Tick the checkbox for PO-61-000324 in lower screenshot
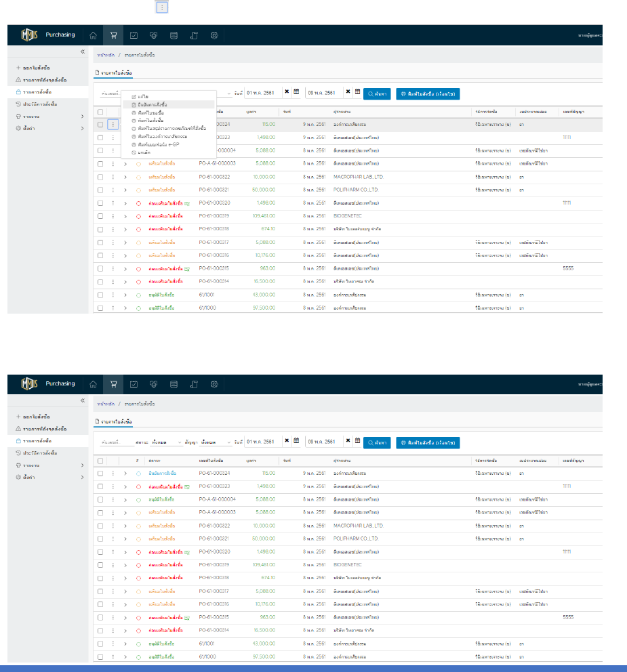Screen dimensions: 627x672 (100, 474)
